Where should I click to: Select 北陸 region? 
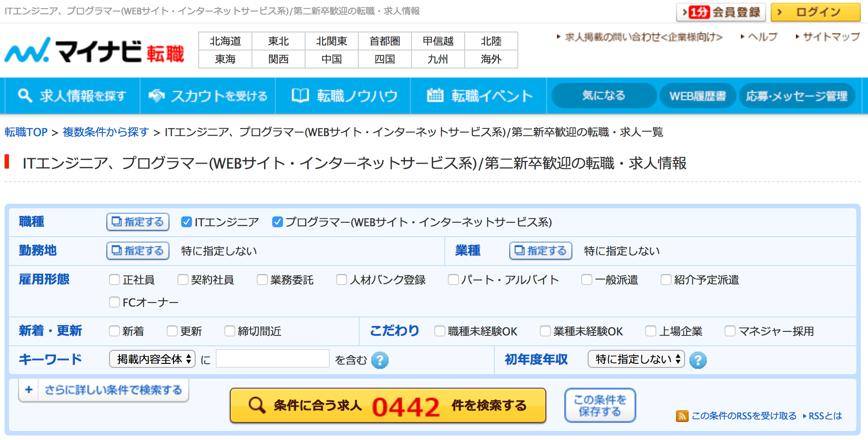coord(491,41)
